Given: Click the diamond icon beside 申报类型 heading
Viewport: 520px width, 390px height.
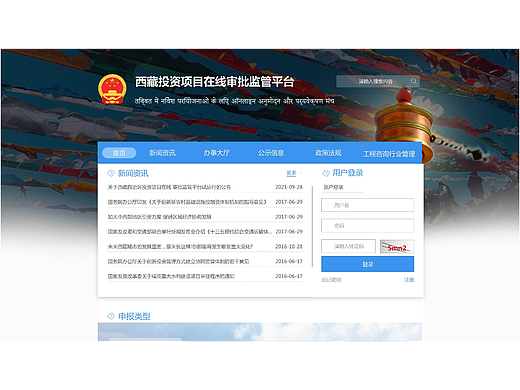Looking at the screenshot, I should [111, 316].
